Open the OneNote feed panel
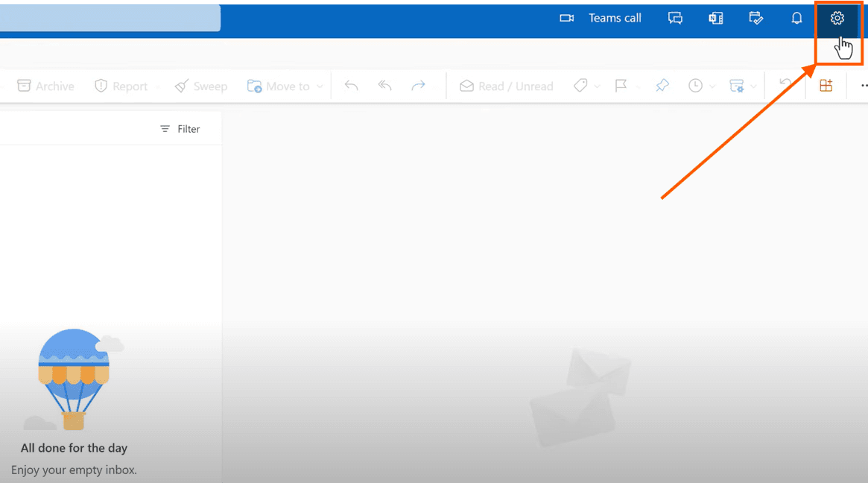This screenshot has height=483, width=868. [715, 17]
